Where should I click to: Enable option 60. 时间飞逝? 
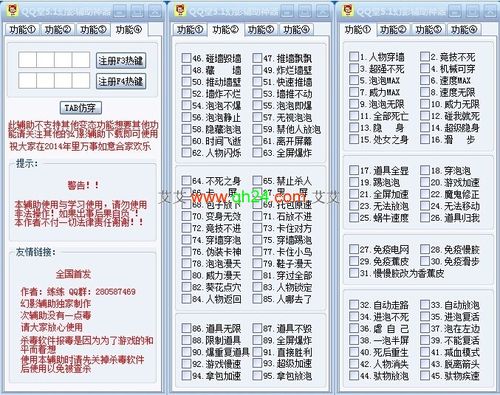(x=186, y=141)
